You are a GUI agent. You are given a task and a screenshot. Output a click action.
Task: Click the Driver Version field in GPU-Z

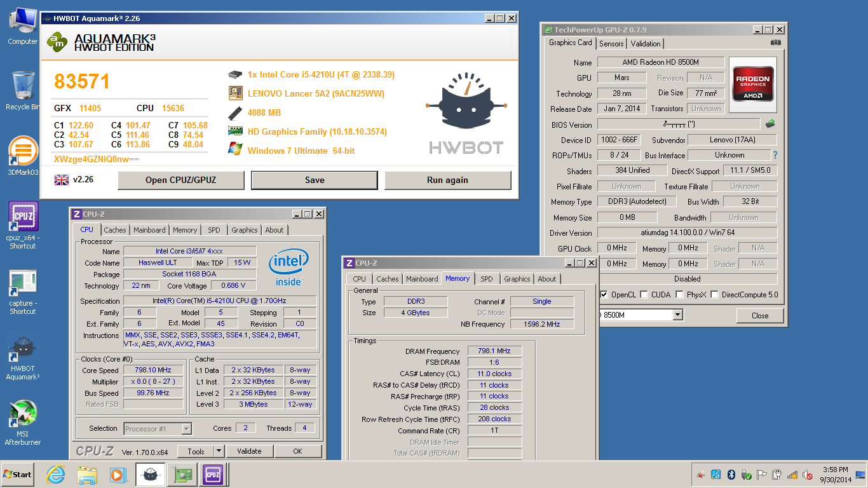688,233
